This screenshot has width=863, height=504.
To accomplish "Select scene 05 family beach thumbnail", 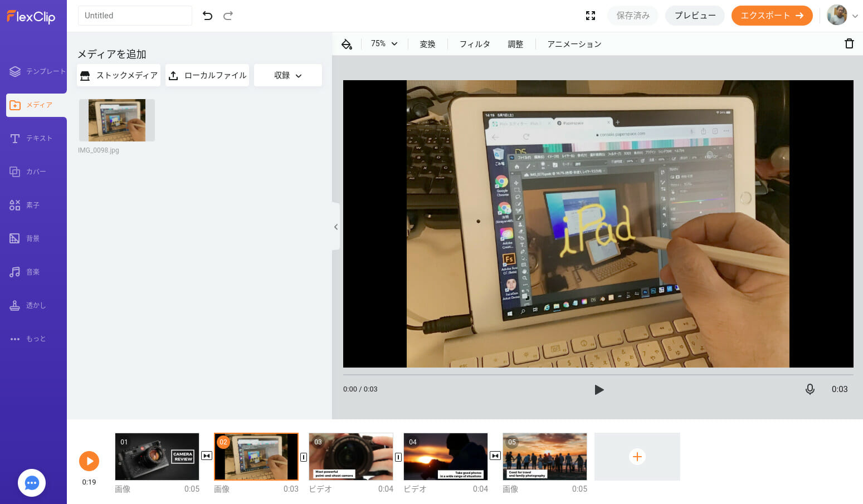I will [x=545, y=457].
